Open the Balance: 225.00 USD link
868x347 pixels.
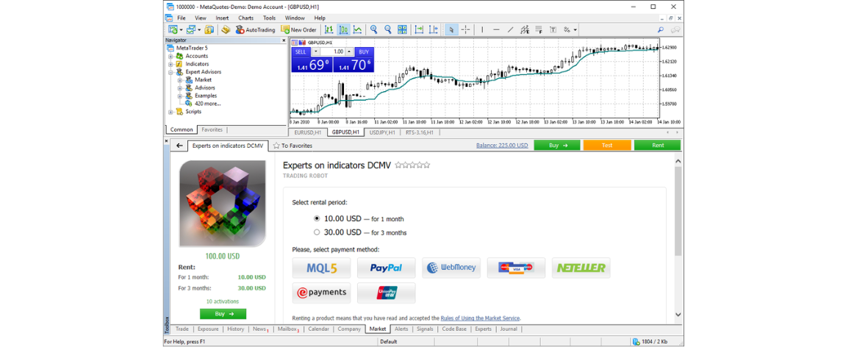tap(502, 146)
